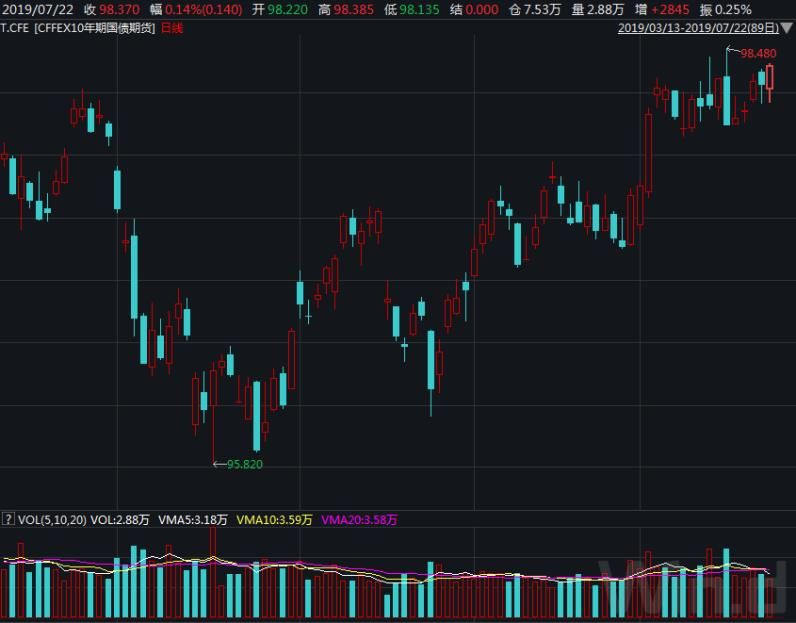This screenshot has height=623, width=796.
Task: Click the settlement value 0.000
Action: (482, 9)
